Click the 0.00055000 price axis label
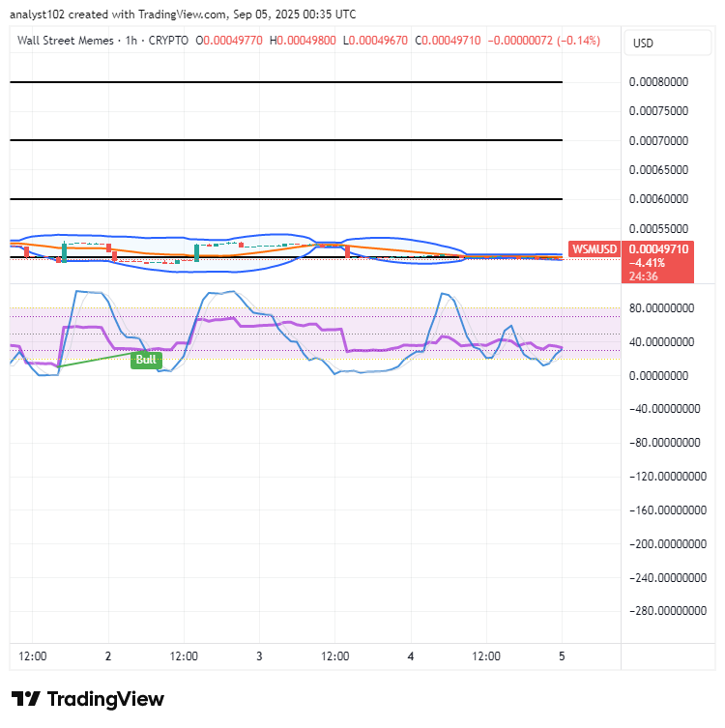This screenshot has width=725, height=728. 658,229
